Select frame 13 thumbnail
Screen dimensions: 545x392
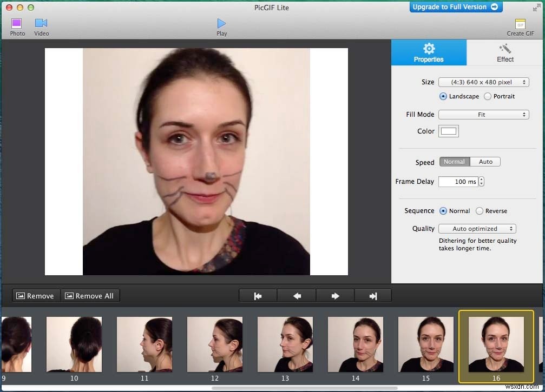285,344
